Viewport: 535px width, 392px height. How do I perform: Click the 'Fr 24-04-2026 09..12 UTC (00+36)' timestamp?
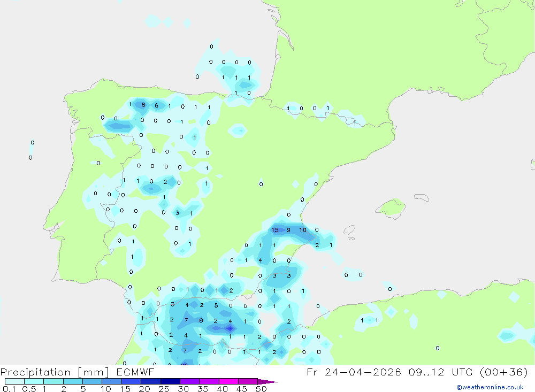[417, 372]
